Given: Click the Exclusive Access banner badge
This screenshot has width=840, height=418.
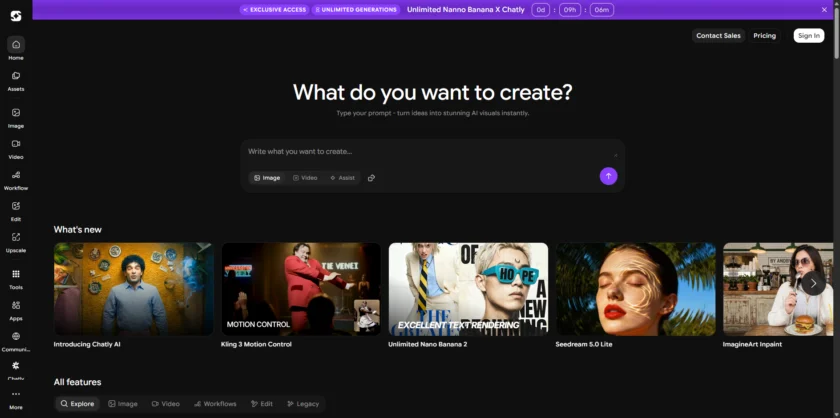Looking at the screenshot, I should (x=274, y=10).
